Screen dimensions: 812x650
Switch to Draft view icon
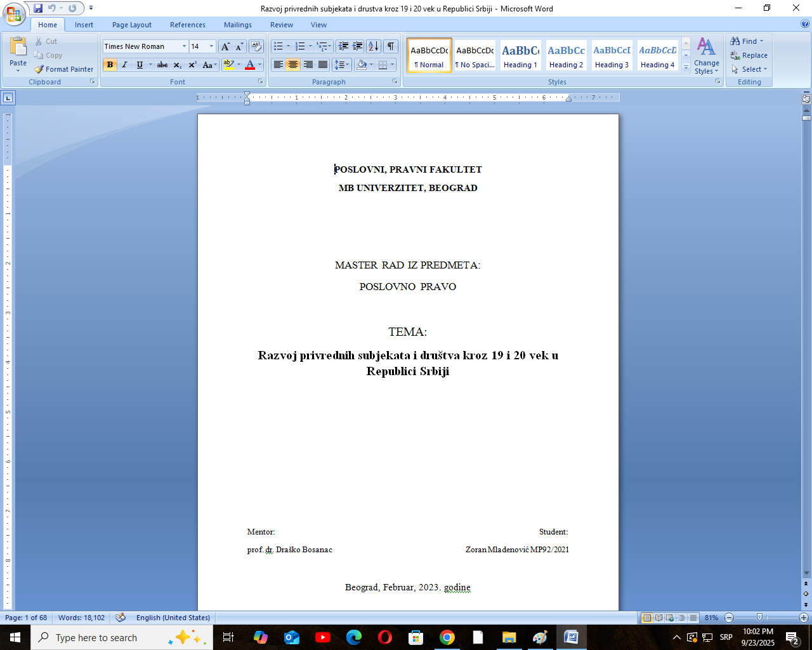pos(693,618)
